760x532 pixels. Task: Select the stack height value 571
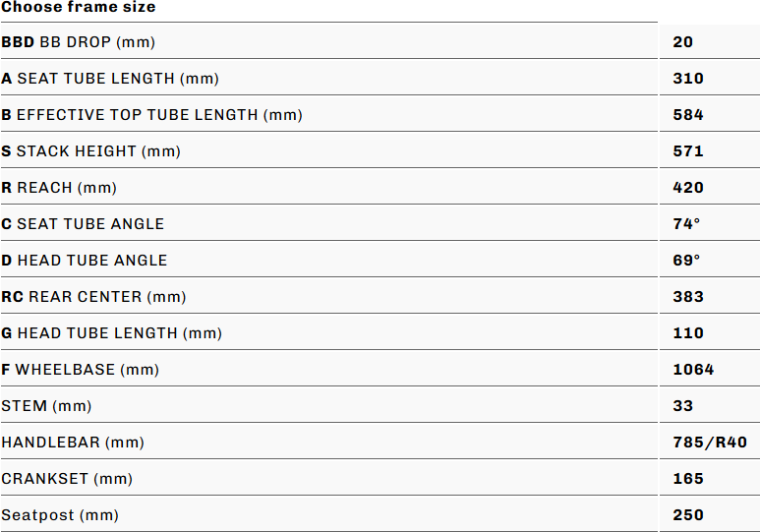click(688, 151)
